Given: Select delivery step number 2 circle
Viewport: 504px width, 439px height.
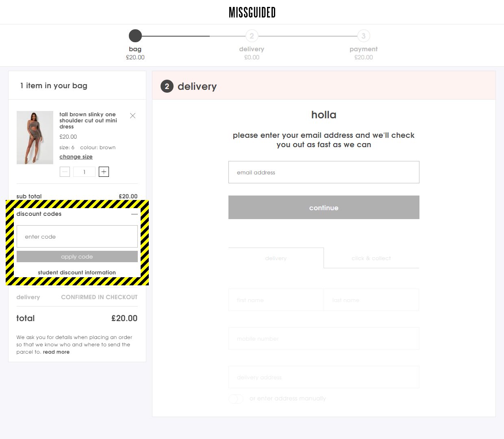Looking at the screenshot, I should tap(252, 36).
